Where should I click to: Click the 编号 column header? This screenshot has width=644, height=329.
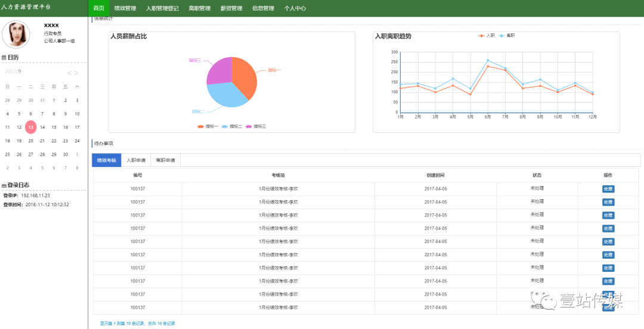[138, 175]
